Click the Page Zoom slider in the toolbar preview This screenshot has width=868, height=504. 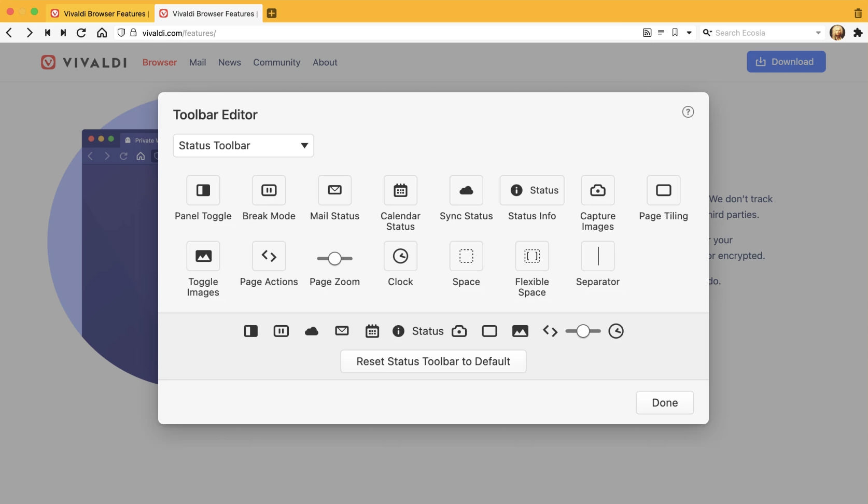[x=583, y=331]
